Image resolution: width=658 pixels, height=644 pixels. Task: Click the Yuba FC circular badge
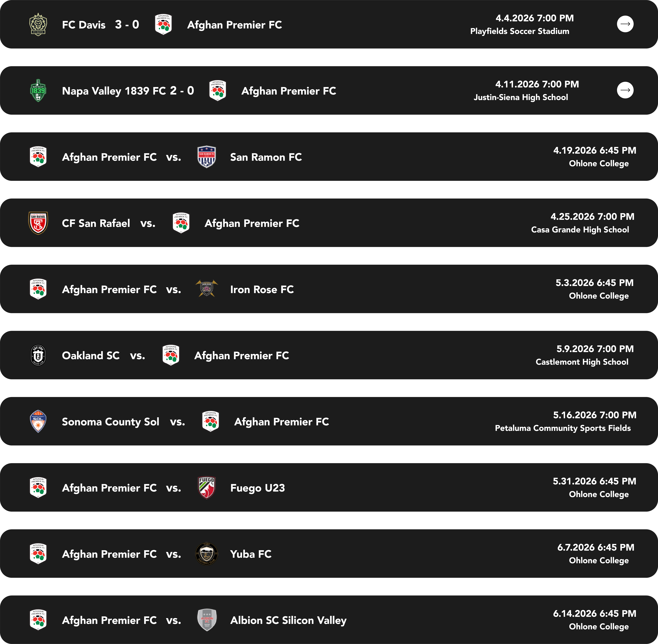point(207,554)
